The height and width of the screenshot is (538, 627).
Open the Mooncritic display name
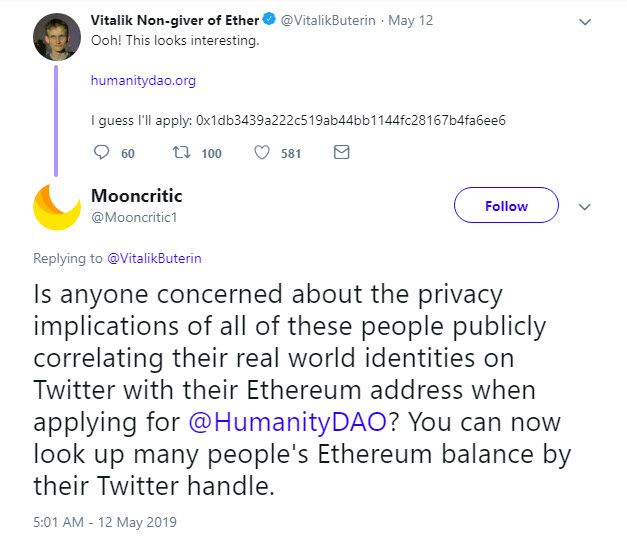pyautogui.click(x=137, y=195)
